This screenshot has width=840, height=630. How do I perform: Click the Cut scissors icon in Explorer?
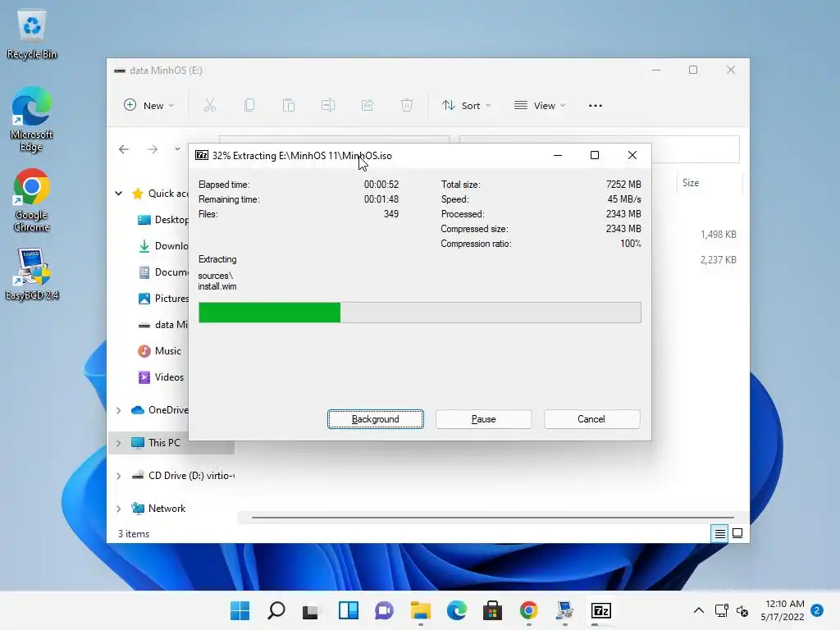209,106
